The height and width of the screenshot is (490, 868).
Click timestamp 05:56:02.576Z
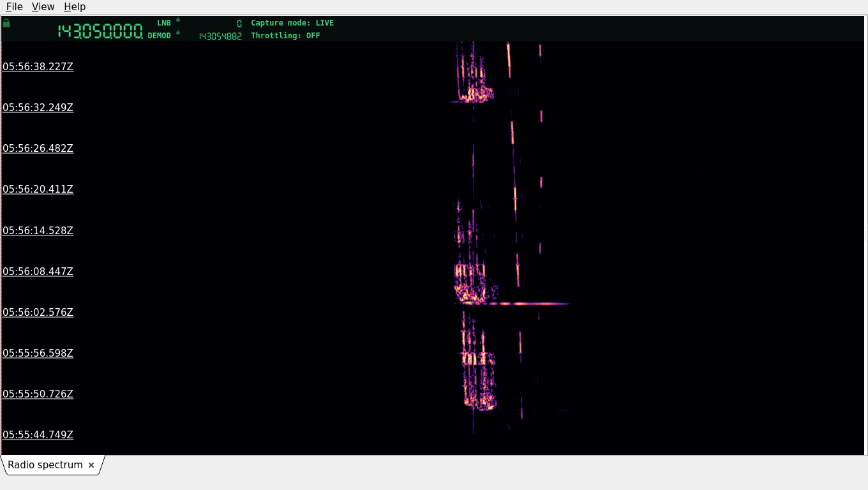(38, 312)
